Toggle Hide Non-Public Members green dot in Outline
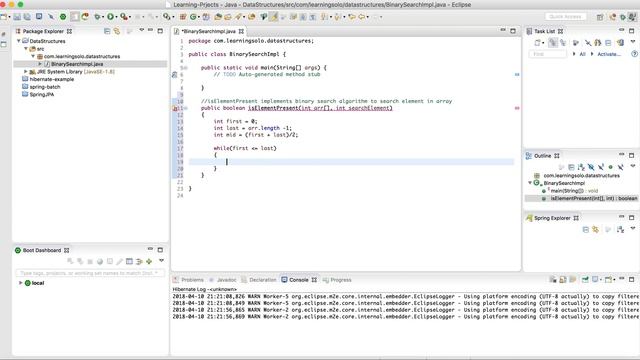The width and height of the screenshot is (640, 360). pyautogui.click(x=611, y=167)
